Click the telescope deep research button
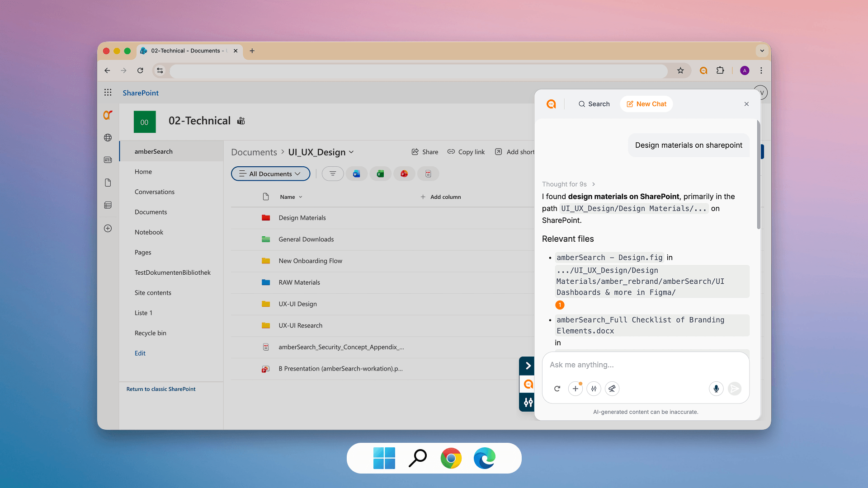 [612, 389]
